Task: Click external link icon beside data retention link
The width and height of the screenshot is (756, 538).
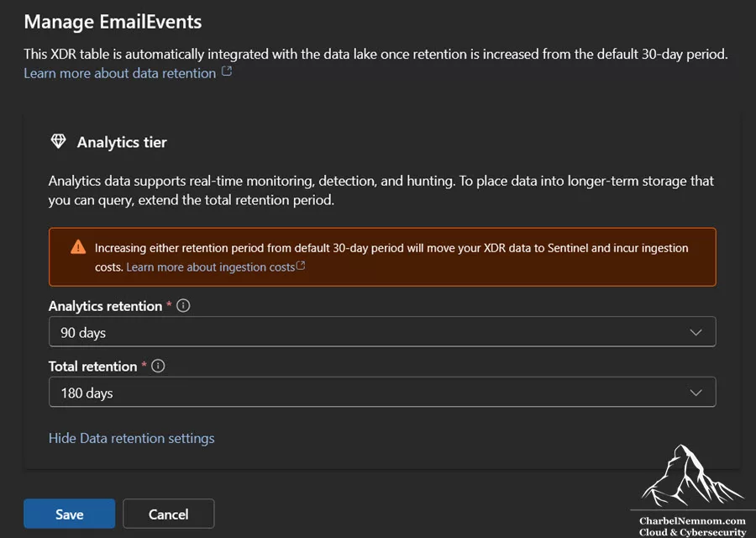Action: (227, 71)
